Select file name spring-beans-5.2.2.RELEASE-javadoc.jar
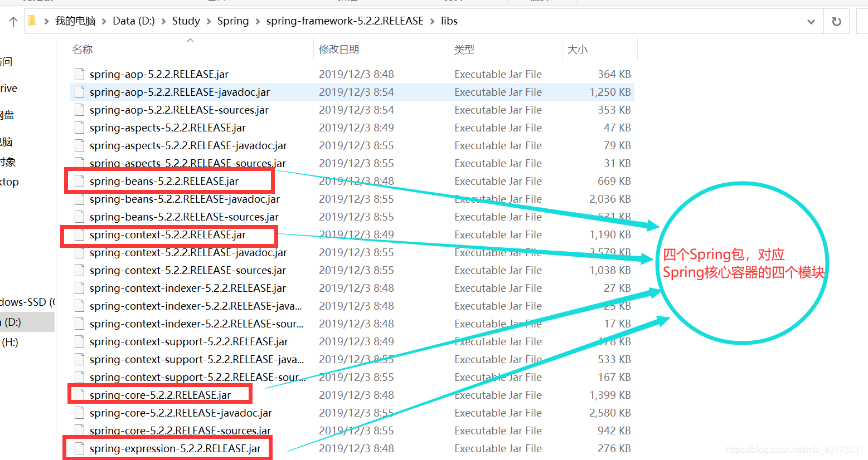868x460 pixels. 185,199
